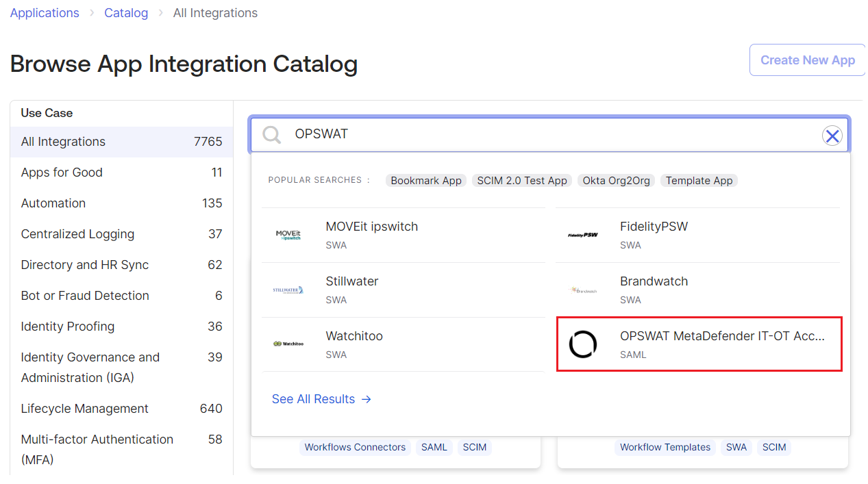View See All Results link

click(x=321, y=399)
